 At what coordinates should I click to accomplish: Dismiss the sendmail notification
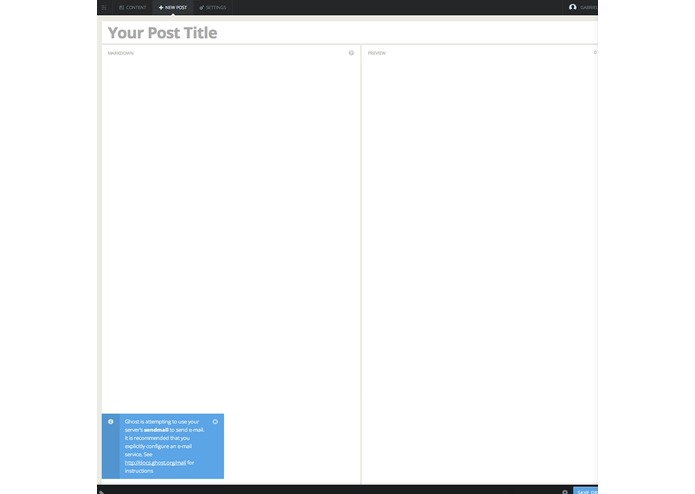pyautogui.click(x=215, y=422)
